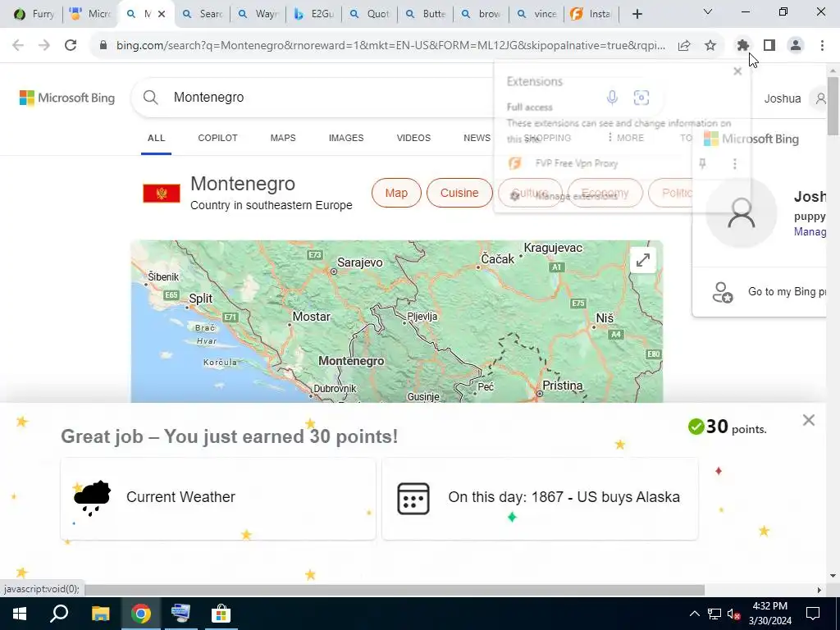Click the browser forward arrow
This screenshot has height=630, width=840.
click(44, 46)
